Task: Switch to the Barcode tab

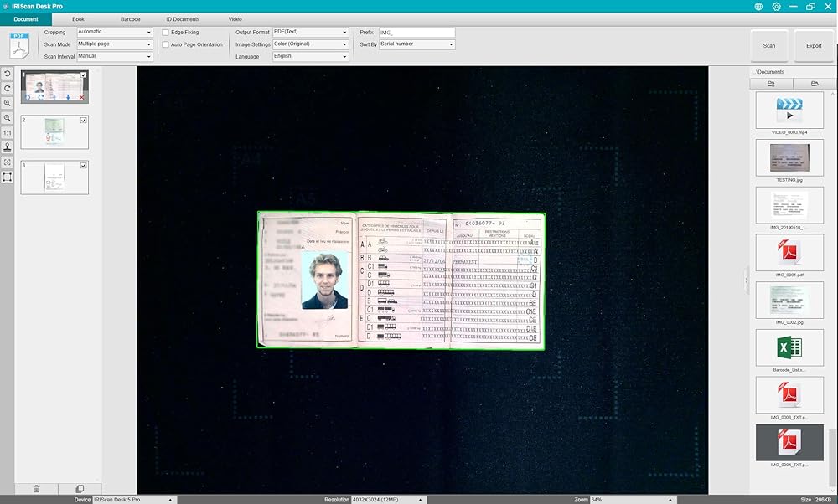Action: 130,18
